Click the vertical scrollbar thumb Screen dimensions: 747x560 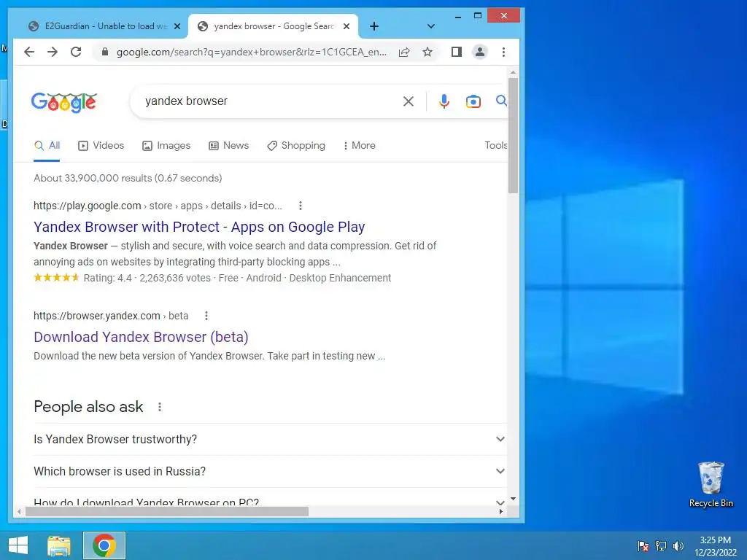pyautogui.click(x=513, y=136)
